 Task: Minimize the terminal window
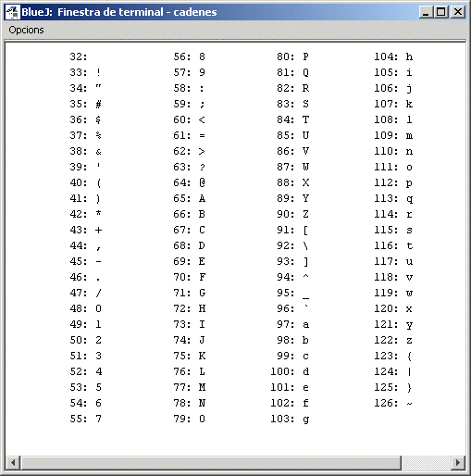[426, 12]
